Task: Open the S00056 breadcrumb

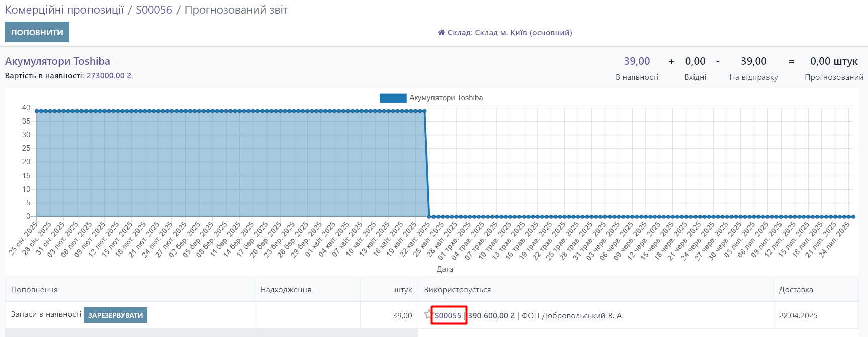Action: point(154,10)
